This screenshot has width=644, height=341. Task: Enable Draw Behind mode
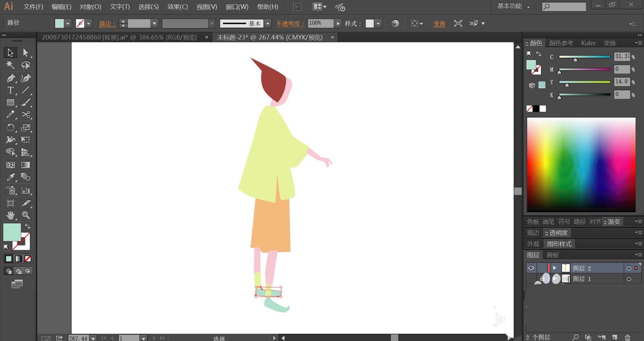pos(18,271)
